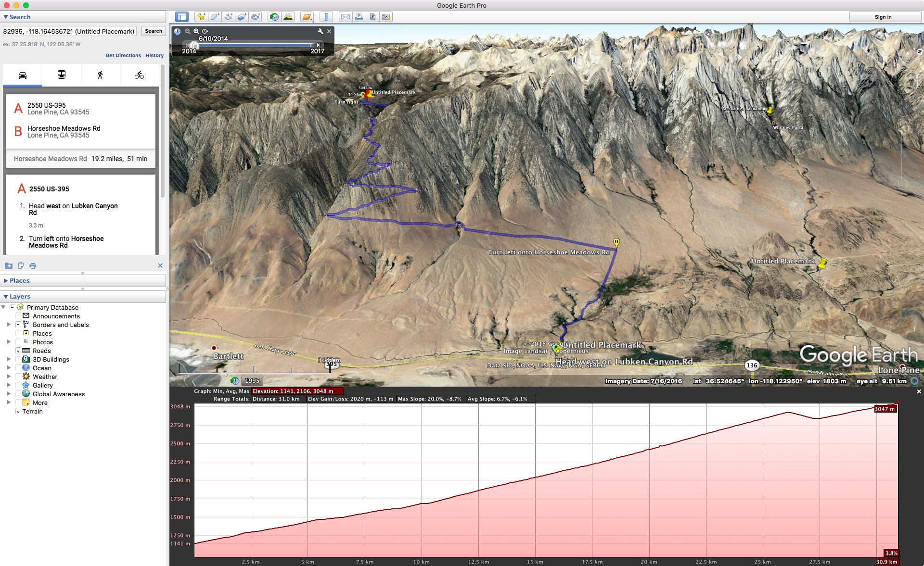Click the Sign in button
Screen dimensions: 924x566
point(883,17)
